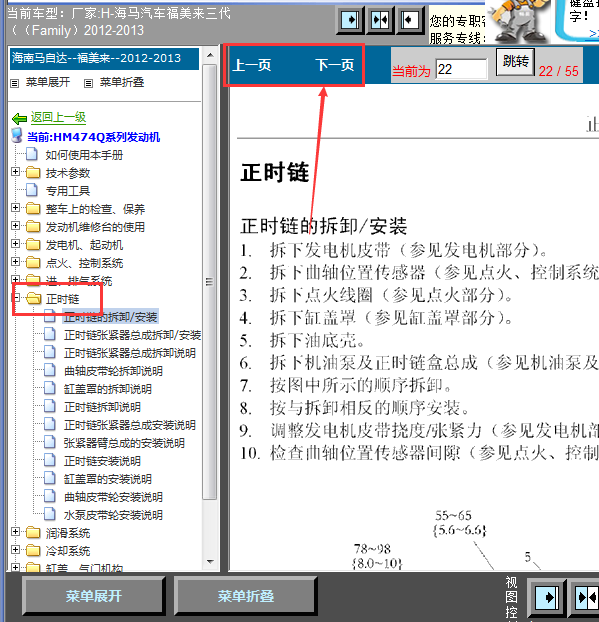This screenshot has height=622, width=599.
Task: Click the HM474Q engine computer icon
Action: tap(17, 136)
